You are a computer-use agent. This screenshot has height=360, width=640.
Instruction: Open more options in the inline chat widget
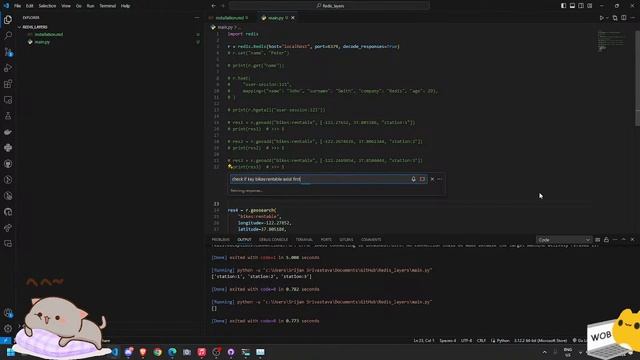click(440, 179)
